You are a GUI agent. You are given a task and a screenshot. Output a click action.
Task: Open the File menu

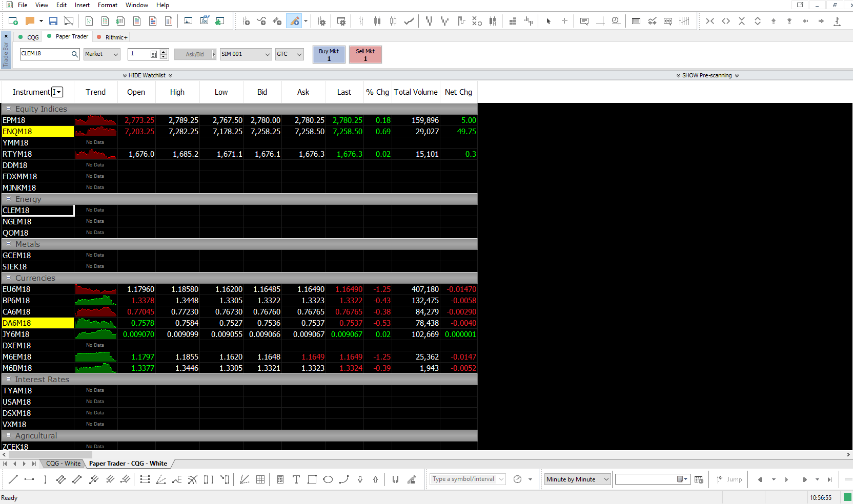point(23,5)
